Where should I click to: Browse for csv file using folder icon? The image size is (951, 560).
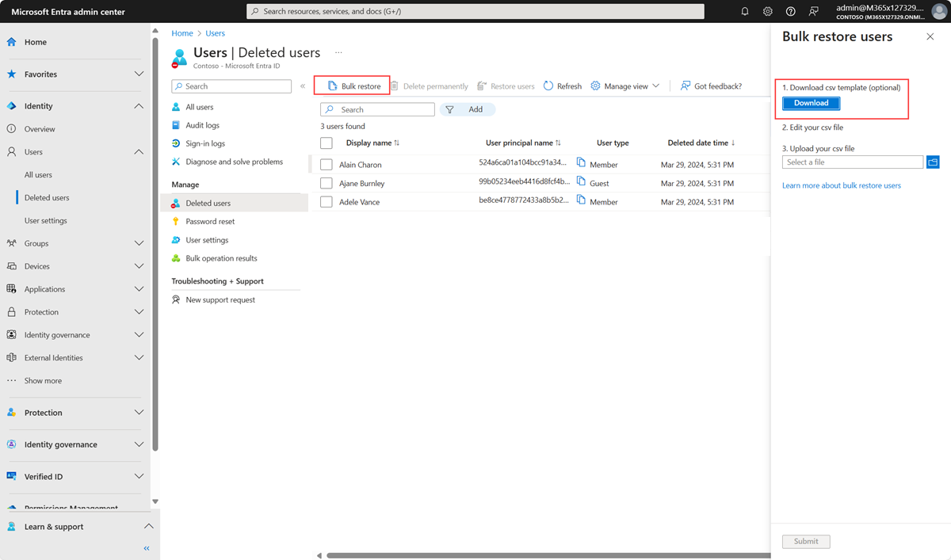tap(933, 162)
